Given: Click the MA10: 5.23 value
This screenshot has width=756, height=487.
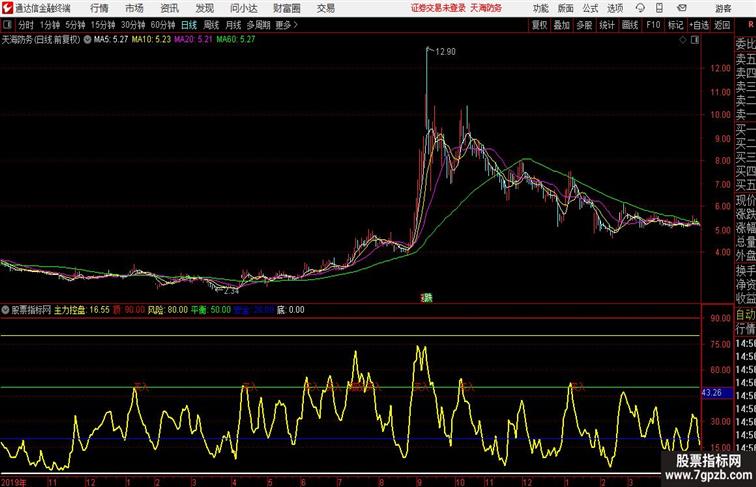Looking at the screenshot, I should [x=151, y=40].
